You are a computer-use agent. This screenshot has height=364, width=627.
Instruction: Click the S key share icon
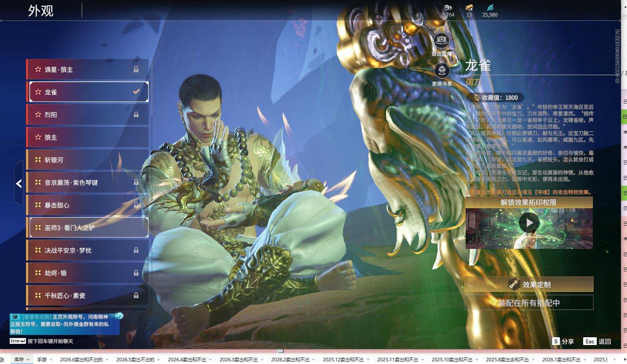click(556, 341)
